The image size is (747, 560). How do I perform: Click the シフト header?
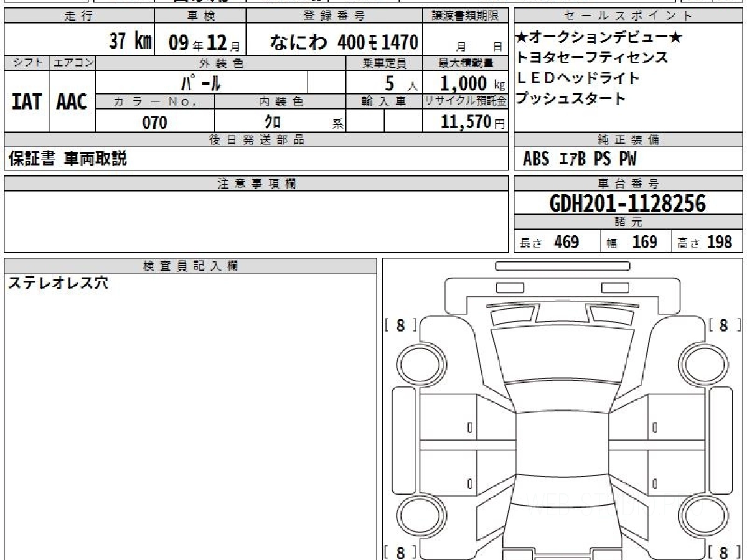(27, 63)
